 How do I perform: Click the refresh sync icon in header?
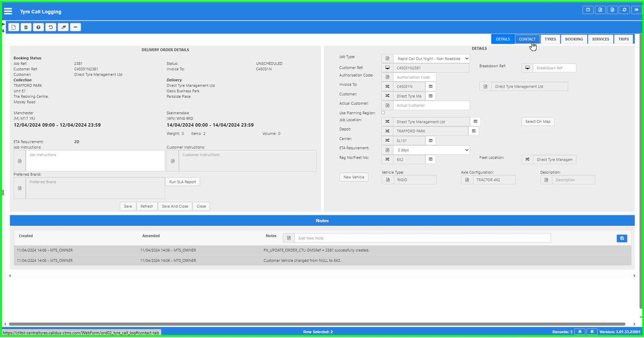click(624, 10)
